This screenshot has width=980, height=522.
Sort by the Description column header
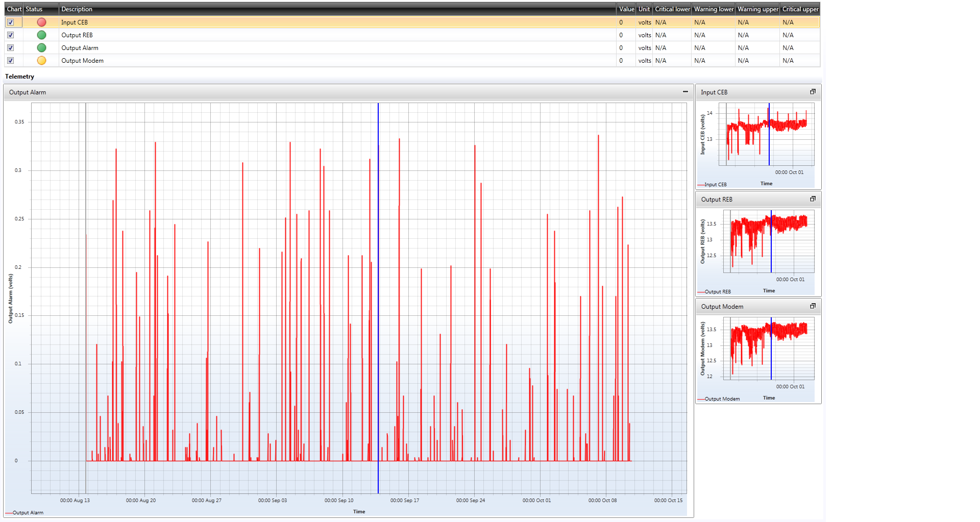(77, 9)
